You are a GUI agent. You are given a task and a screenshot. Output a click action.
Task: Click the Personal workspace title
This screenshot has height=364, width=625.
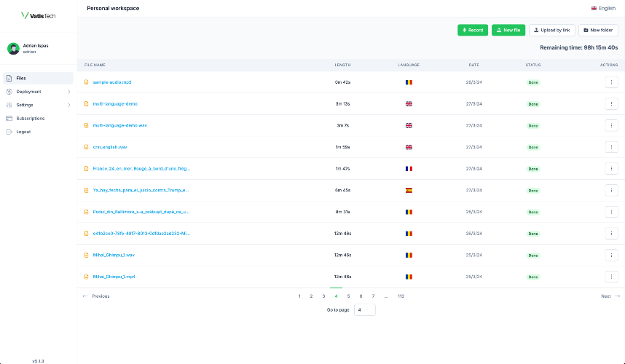point(113,8)
